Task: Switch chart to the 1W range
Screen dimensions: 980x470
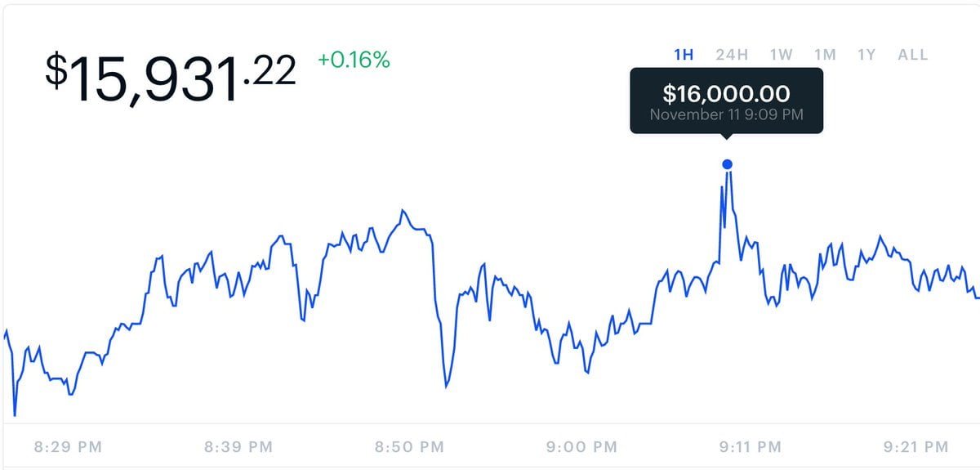Action: pos(781,55)
